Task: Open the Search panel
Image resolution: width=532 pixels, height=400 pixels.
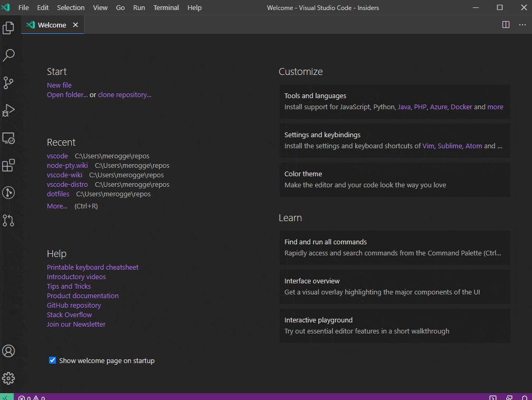Action: tap(8, 55)
